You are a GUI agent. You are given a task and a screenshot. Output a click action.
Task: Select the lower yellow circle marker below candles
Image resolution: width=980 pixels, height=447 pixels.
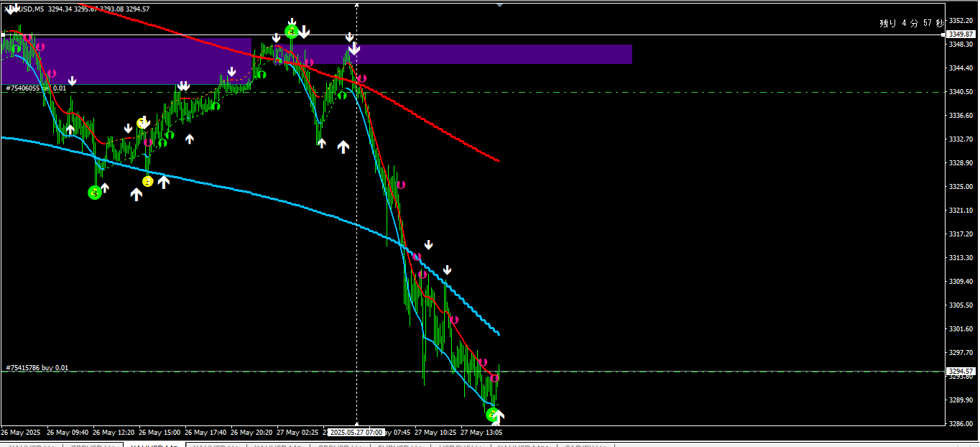click(147, 182)
